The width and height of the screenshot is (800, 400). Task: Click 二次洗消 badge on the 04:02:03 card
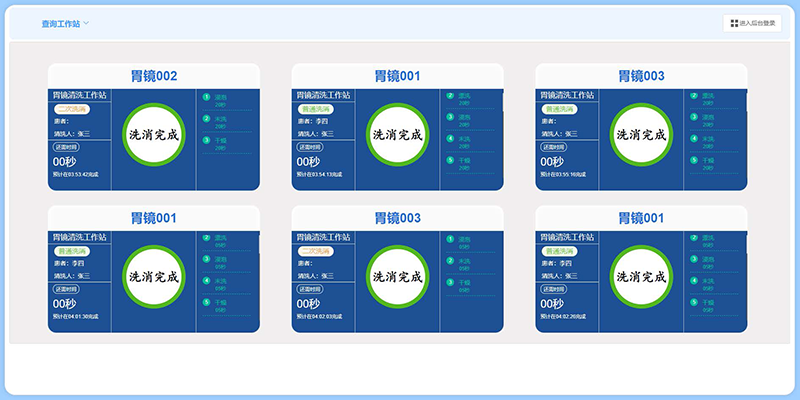tap(316, 251)
